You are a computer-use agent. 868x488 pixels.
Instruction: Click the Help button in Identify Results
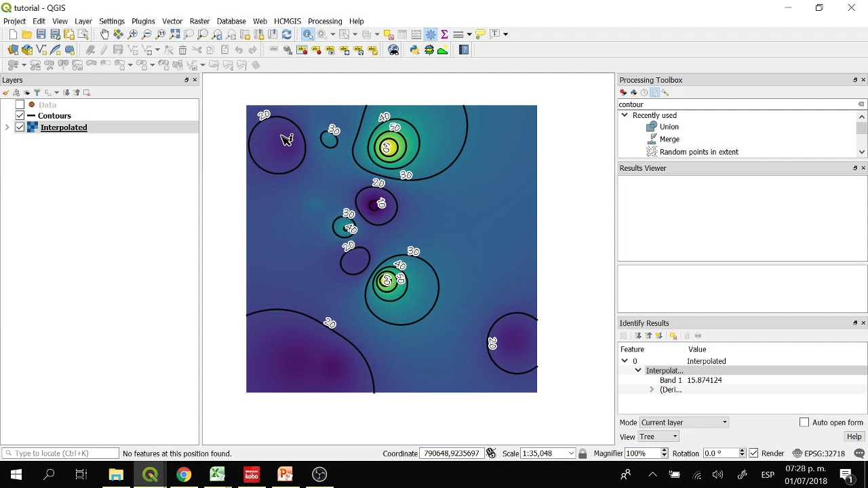[x=854, y=436]
